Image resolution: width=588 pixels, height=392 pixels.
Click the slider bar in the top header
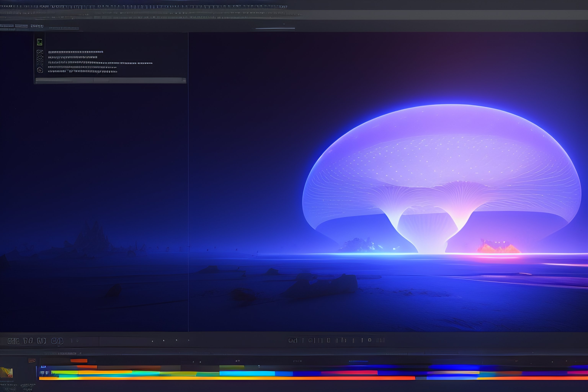pyautogui.click(x=275, y=28)
